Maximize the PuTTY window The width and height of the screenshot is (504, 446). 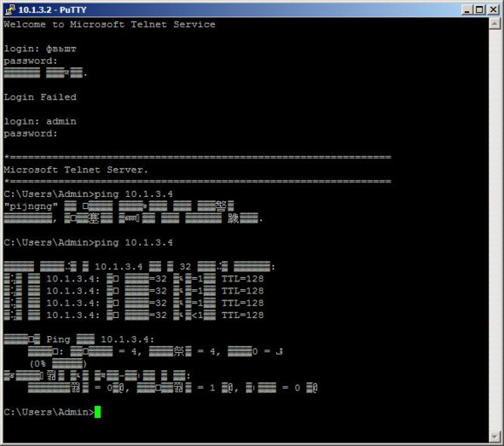pyautogui.click(x=479, y=9)
